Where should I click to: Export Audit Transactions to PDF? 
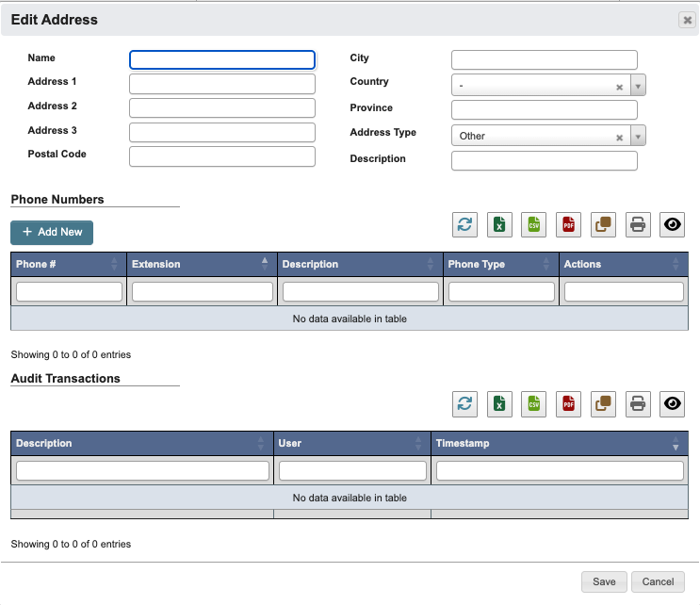click(569, 404)
